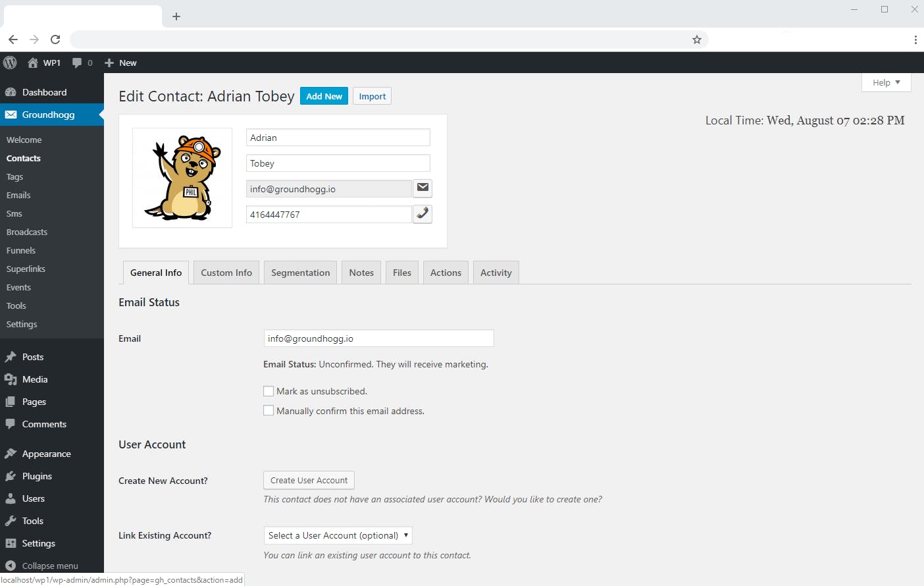924x586 pixels.
Task: Click the send email envelope icon
Action: click(423, 188)
